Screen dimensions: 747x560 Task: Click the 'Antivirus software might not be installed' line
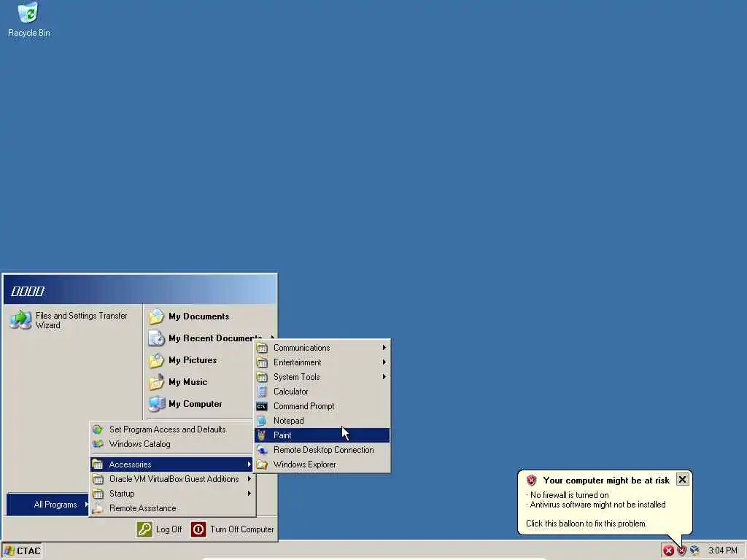pos(597,505)
